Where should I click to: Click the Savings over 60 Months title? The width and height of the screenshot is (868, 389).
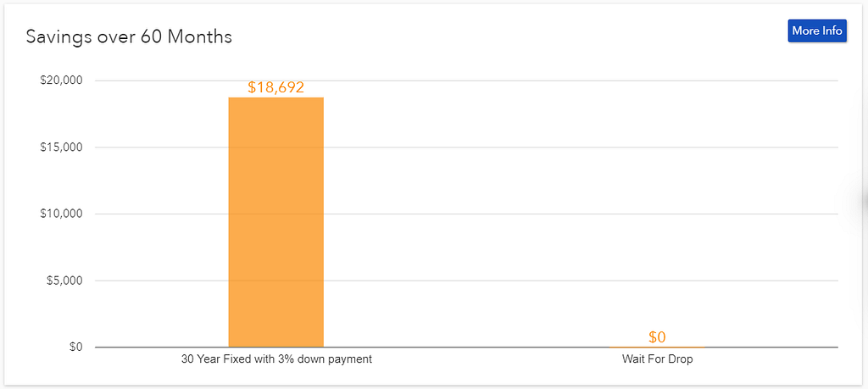pyautogui.click(x=129, y=37)
